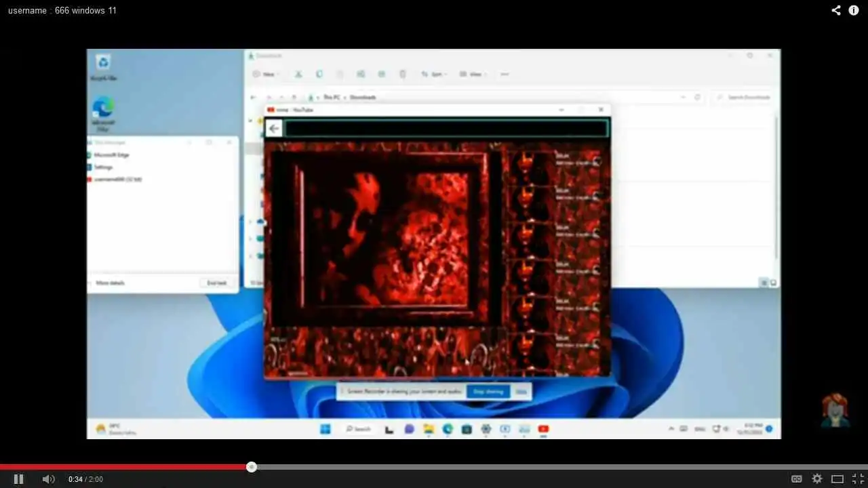Click Hide on the screen sharing bar
Viewport: 868px width, 488px height.
click(x=521, y=391)
